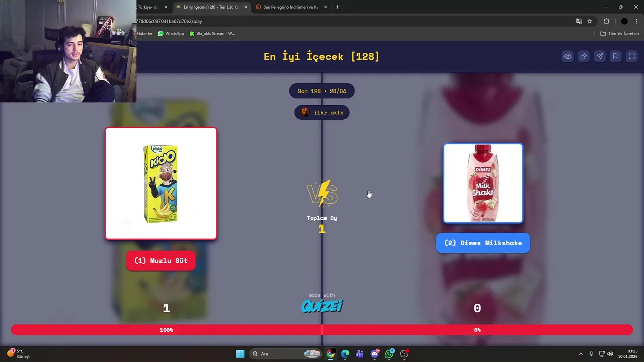644x362 pixels.
Task: Click the Quizei logo link
Action: tap(322, 306)
